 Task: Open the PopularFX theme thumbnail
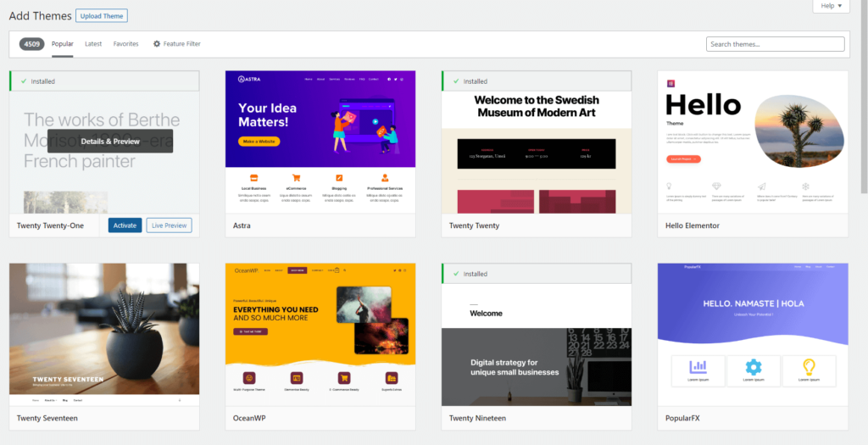click(x=753, y=334)
